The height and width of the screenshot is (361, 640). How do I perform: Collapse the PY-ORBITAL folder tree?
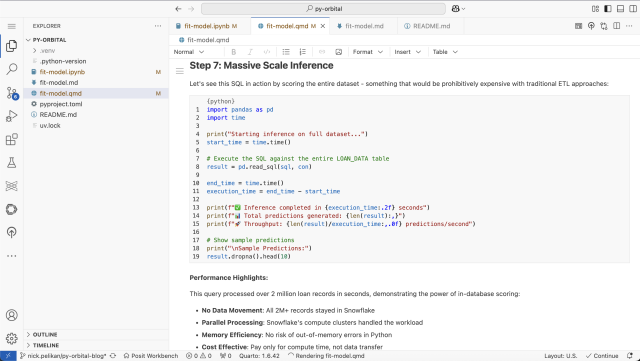(46, 40)
